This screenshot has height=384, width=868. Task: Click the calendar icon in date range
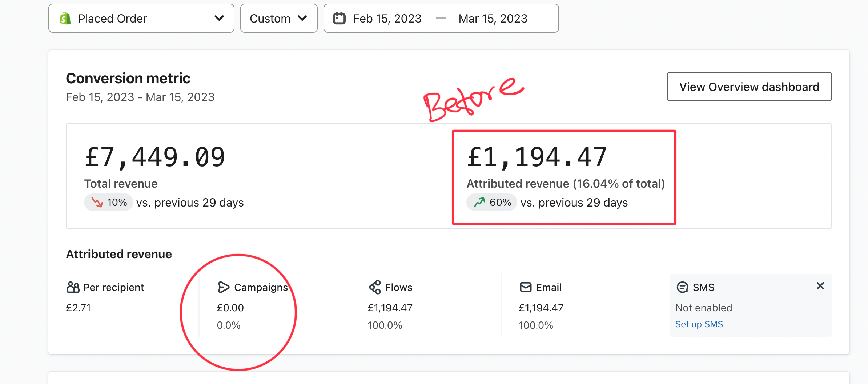(x=339, y=18)
